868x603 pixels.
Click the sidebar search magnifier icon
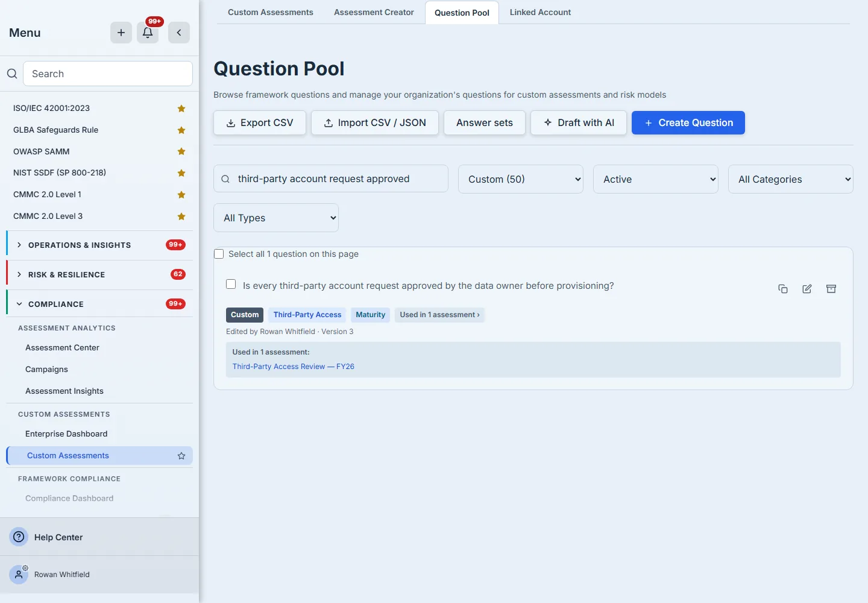(x=12, y=74)
